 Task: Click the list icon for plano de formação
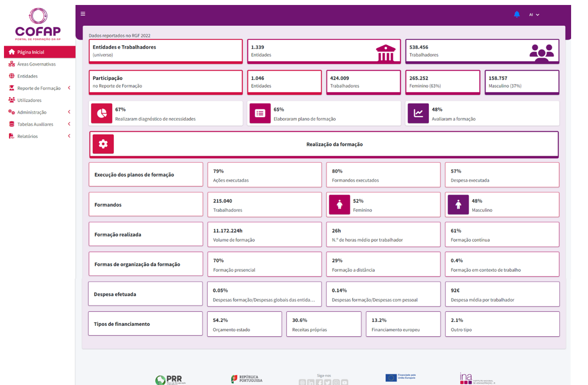(x=260, y=113)
